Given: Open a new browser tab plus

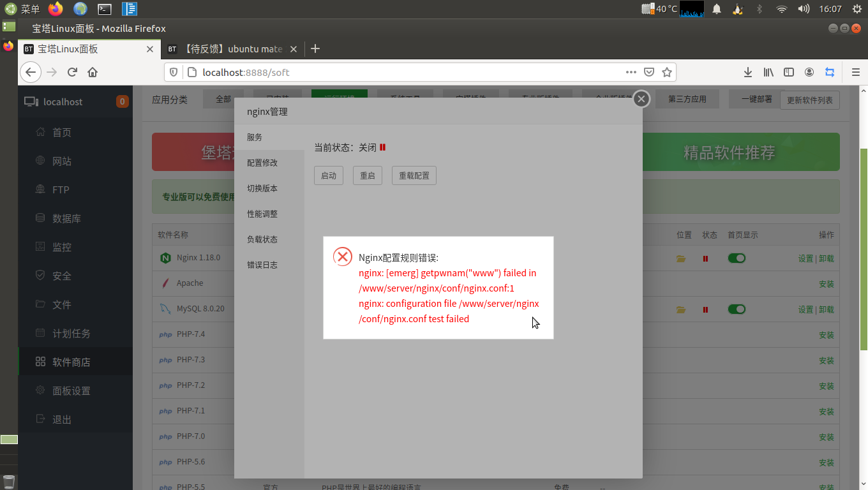Looking at the screenshot, I should [x=315, y=48].
